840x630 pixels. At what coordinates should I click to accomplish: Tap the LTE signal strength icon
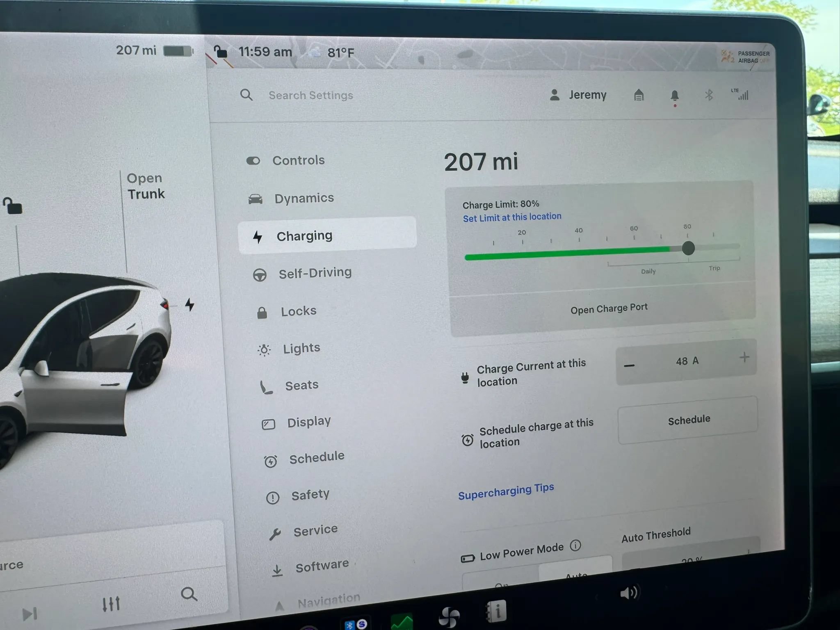740,94
